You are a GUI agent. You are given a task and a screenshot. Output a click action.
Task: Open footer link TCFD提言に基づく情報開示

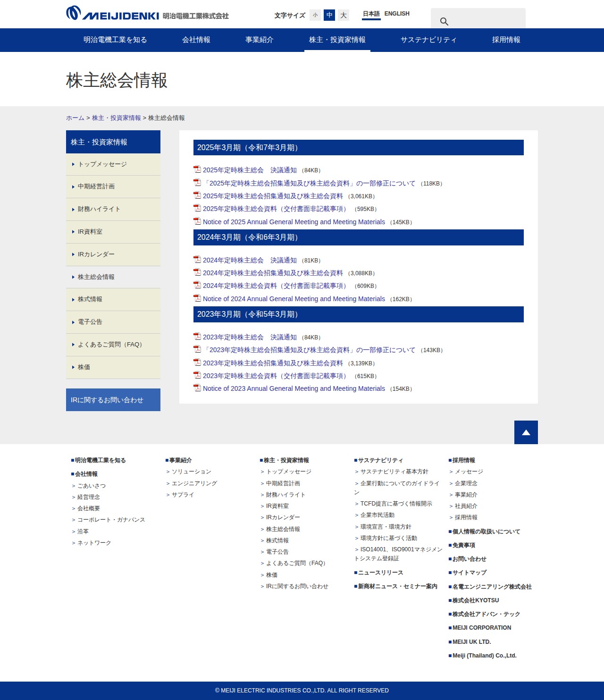pos(396,504)
